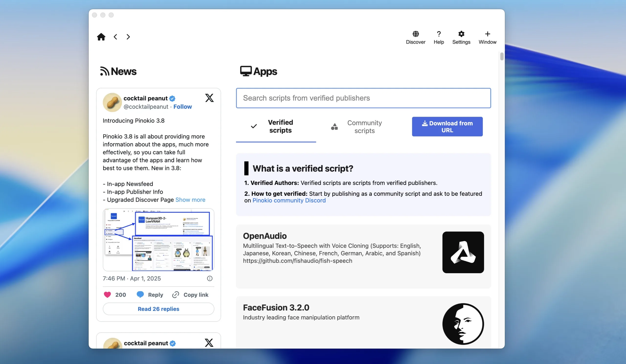
Task: Expand tweet with Show more
Action: coord(190,200)
